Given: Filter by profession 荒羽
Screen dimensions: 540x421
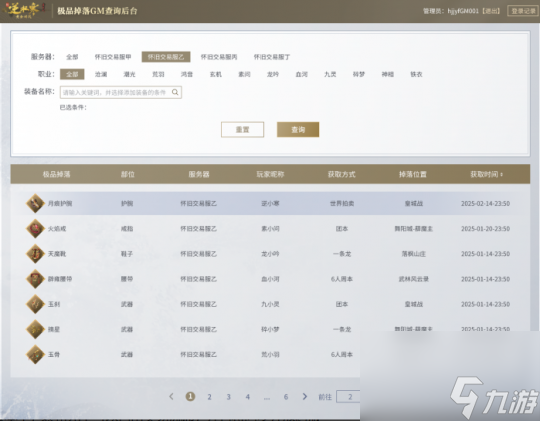Looking at the screenshot, I should [158, 74].
